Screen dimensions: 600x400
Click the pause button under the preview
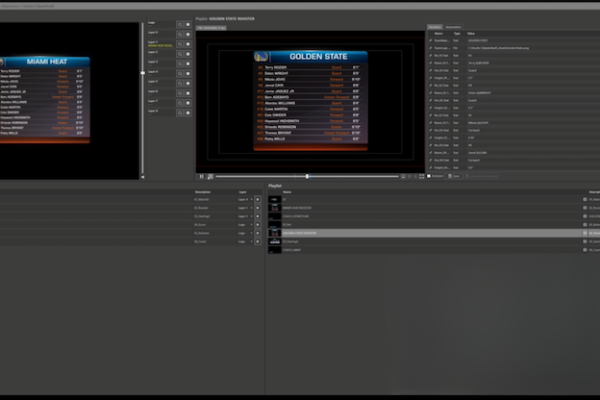[x=201, y=176]
